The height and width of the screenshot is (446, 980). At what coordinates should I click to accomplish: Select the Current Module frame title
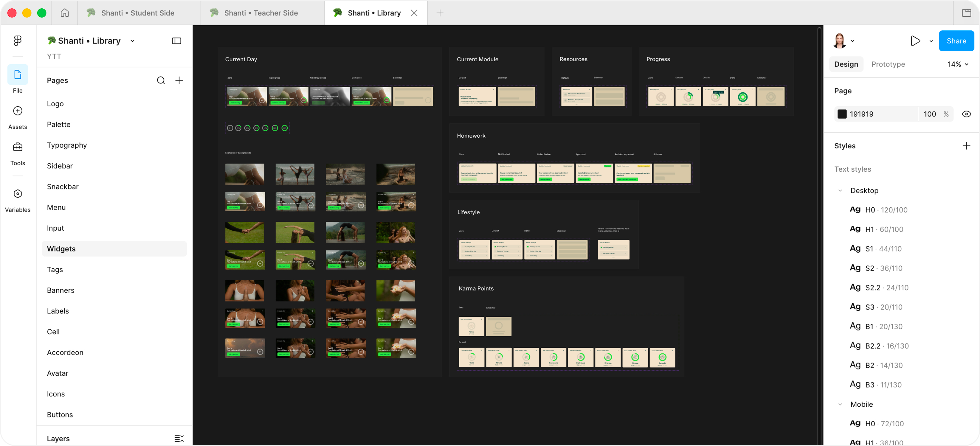477,59
